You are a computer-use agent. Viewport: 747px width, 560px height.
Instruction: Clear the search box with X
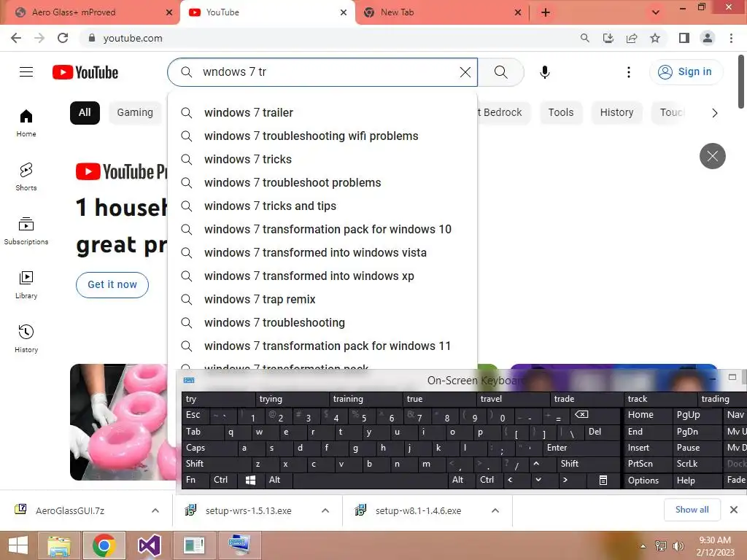(x=465, y=72)
